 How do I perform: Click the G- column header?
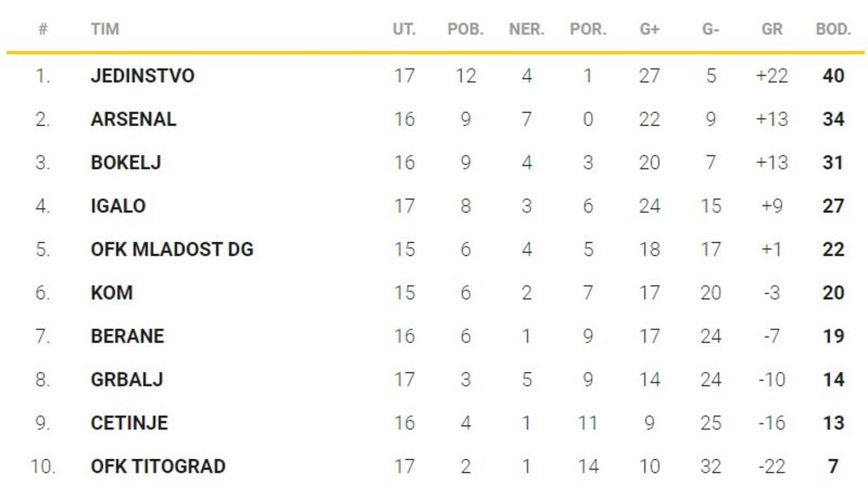(x=711, y=29)
